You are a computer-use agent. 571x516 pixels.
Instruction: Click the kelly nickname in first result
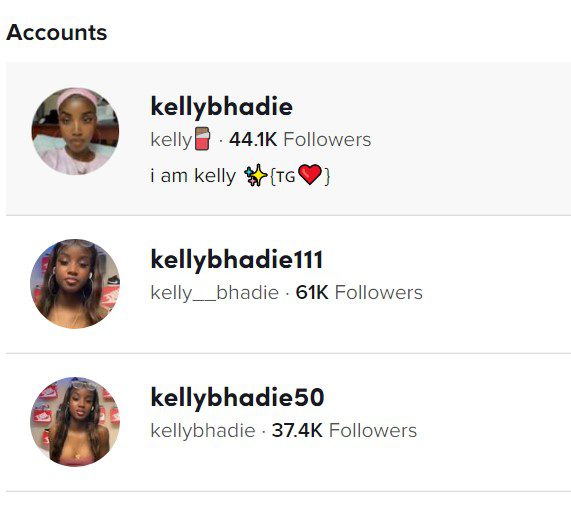point(171,140)
